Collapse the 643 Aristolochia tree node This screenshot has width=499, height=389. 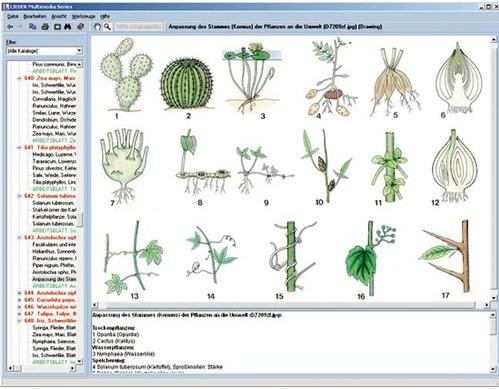tap(19, 238)
